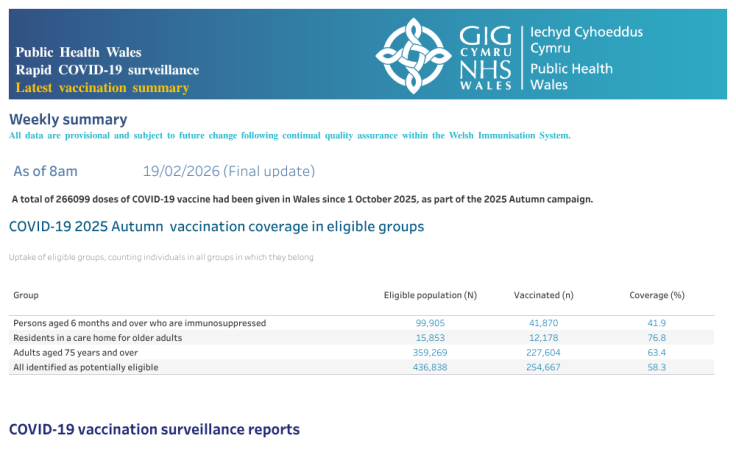The width and height of the screenshot is (736, 454).
Task: Click the Coverage (%) column header
Action: (x=656, y=295)
